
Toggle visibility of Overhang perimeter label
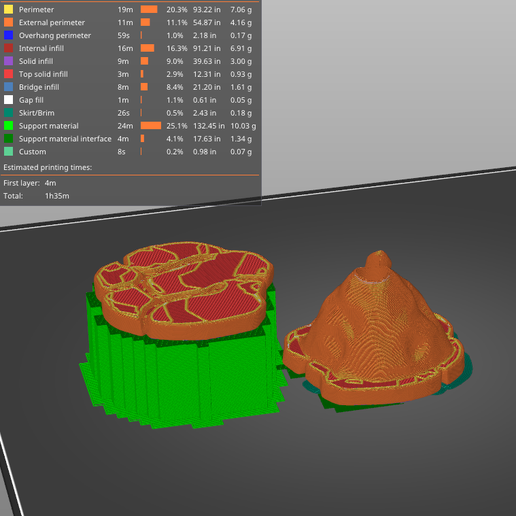tap(55, 35)
